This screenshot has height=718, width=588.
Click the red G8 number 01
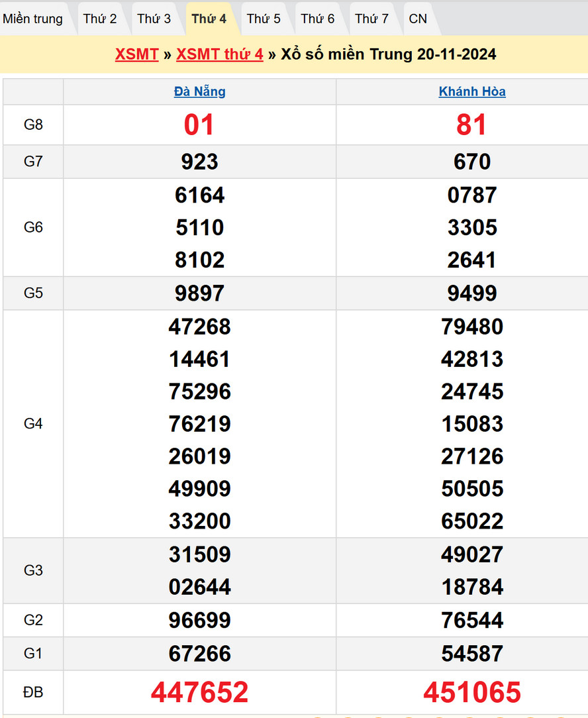199,125
